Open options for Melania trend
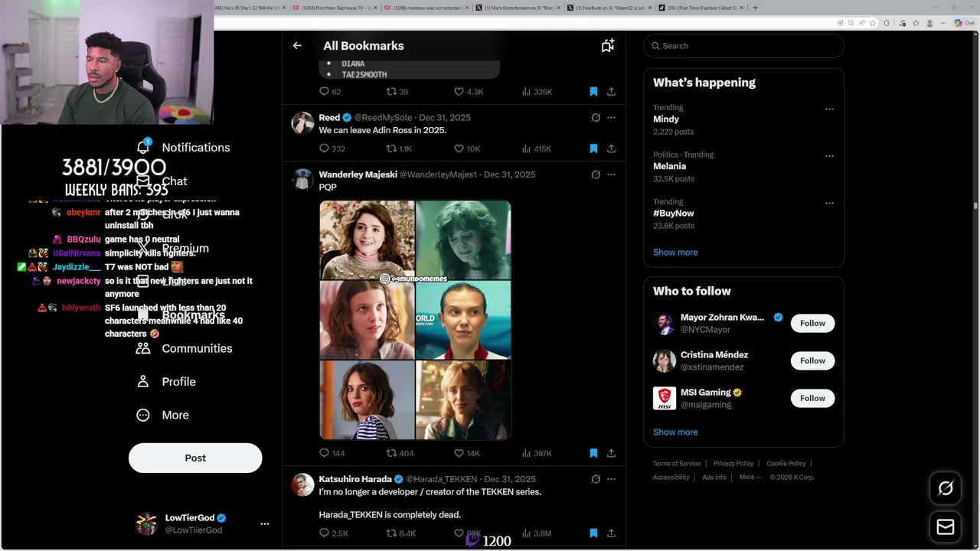 pyautogui.click(x=829, y=156)
